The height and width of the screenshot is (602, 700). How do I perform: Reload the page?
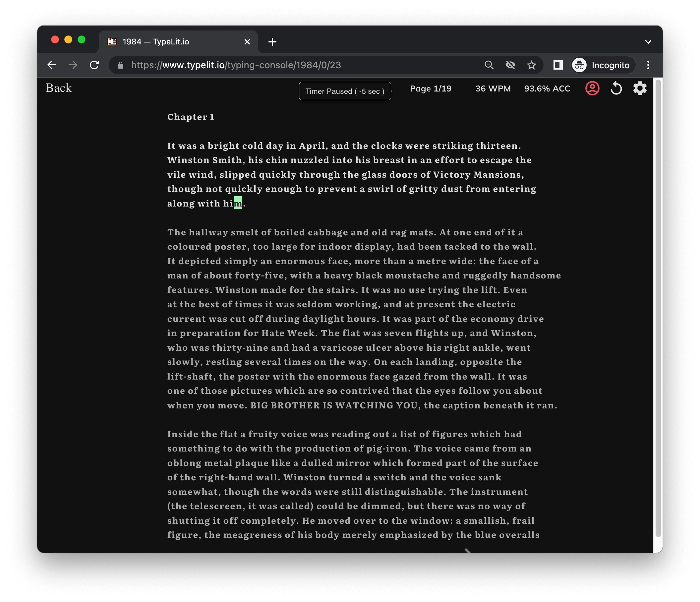(x=94, y=65)
